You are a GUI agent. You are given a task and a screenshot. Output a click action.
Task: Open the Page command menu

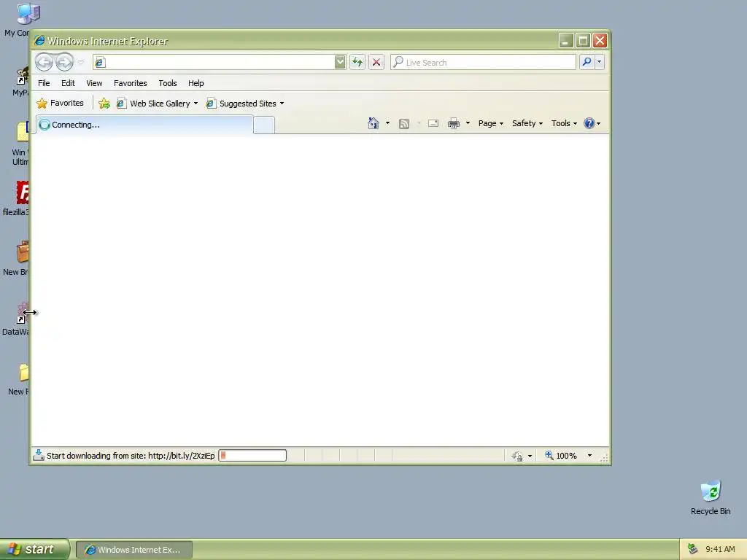pos(491,123)
